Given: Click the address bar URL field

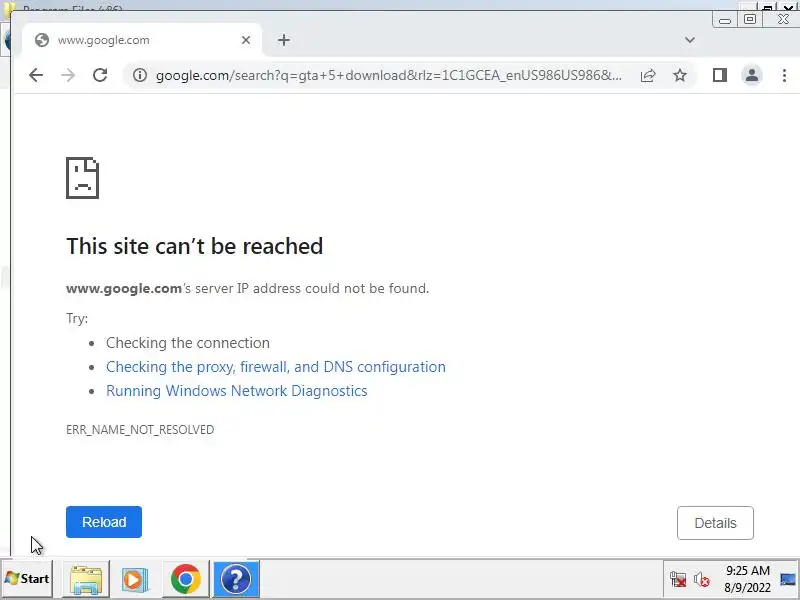Looking at the screenshot, I should [x=389, y=76].
